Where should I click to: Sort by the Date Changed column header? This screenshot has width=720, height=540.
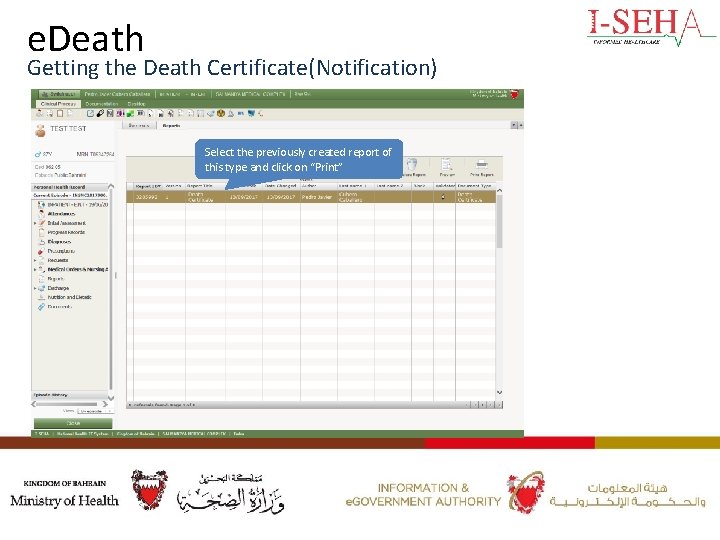(281, 186)
